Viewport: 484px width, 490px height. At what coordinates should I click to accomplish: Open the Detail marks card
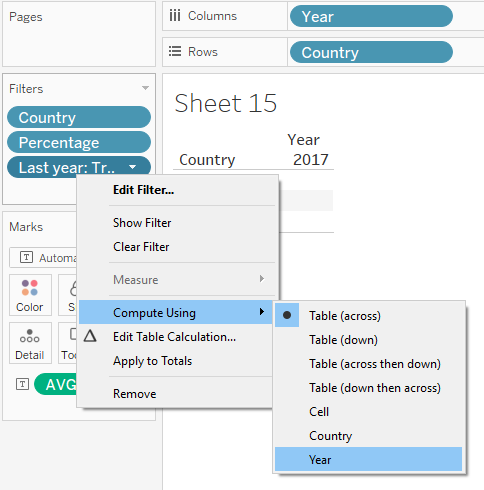tap(30, 343)
